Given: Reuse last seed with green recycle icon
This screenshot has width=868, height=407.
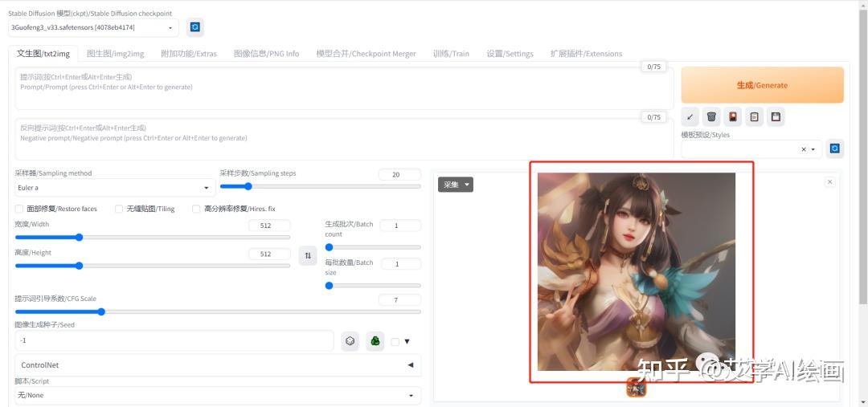Looking at the screenshot, I should point(375,341).
